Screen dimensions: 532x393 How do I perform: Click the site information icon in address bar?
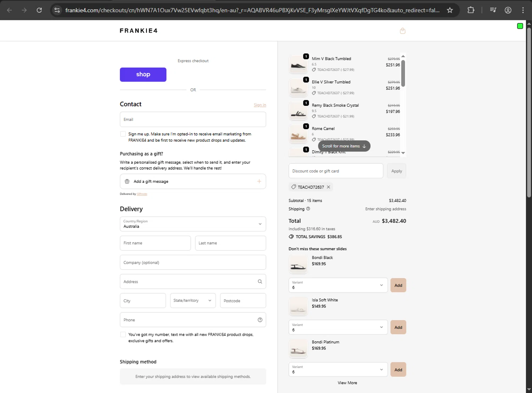[x=57, y=10]
